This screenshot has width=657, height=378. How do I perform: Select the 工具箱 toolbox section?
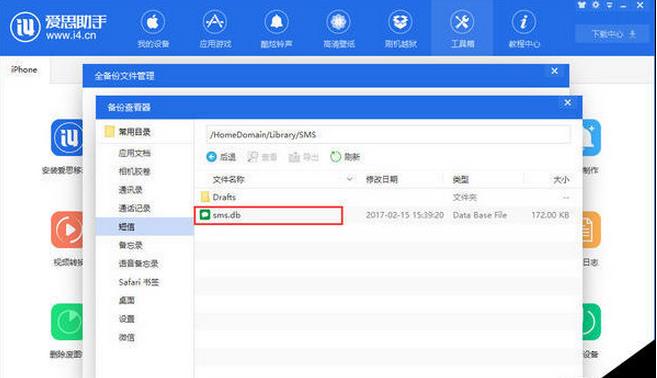point(462,28)
